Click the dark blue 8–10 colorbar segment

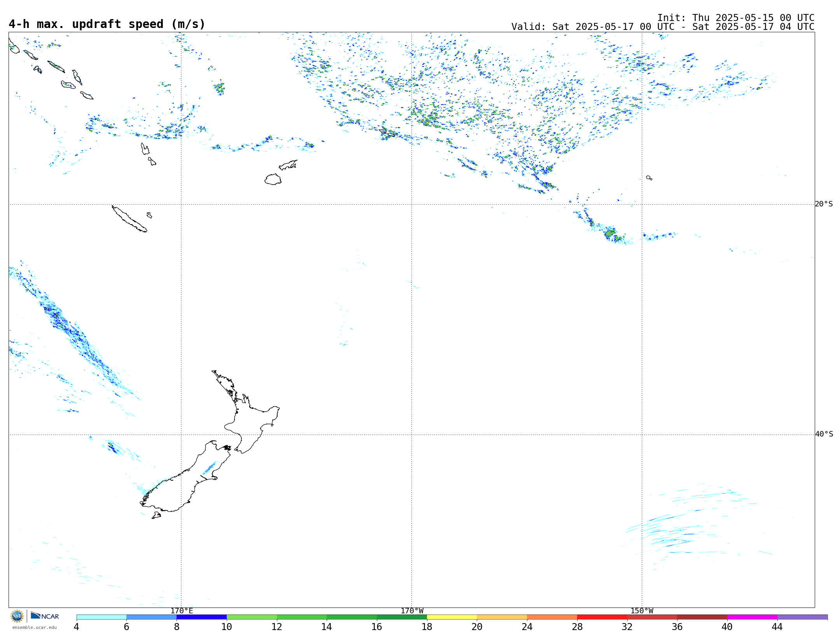point(201,617)
